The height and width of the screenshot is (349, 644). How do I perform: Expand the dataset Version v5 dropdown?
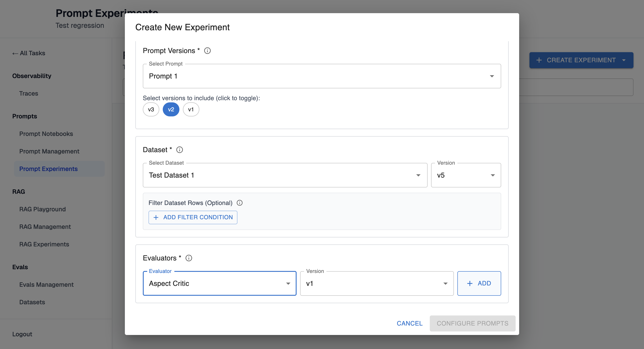coord(466,175)
